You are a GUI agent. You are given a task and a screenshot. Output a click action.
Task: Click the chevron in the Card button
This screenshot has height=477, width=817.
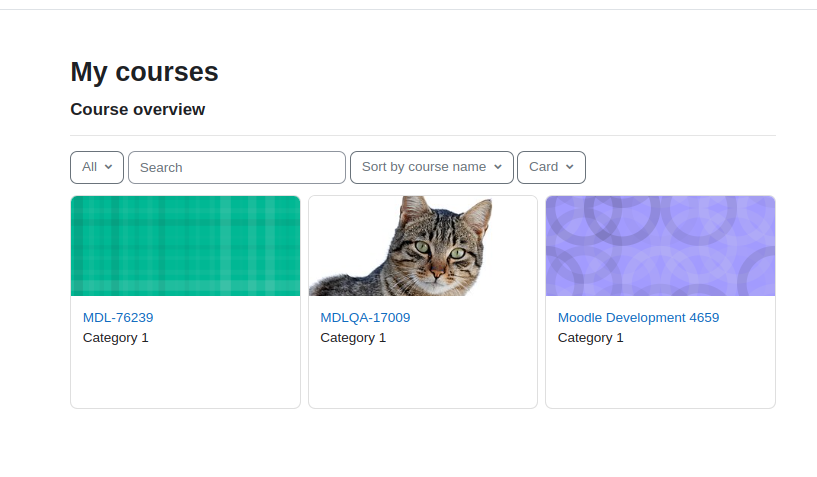(x=570, y=167)
